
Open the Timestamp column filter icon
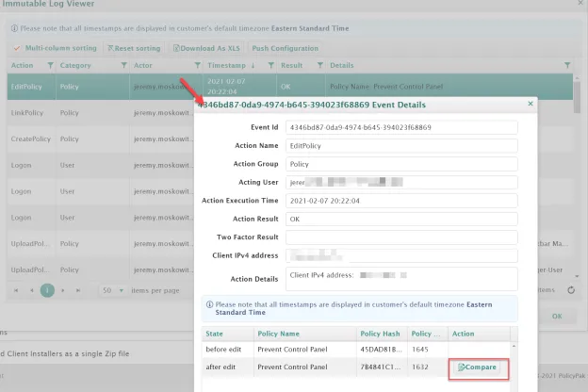pos(270,65)
